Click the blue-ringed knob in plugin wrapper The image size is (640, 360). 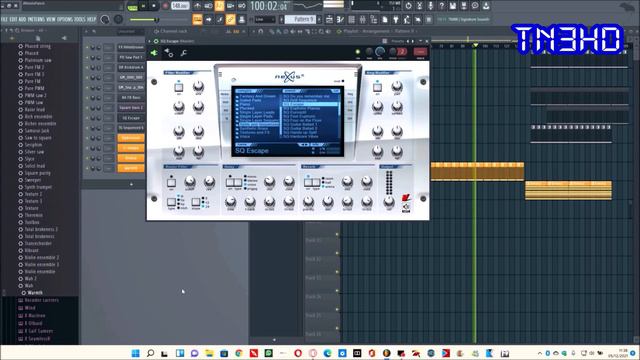[380, 51]
